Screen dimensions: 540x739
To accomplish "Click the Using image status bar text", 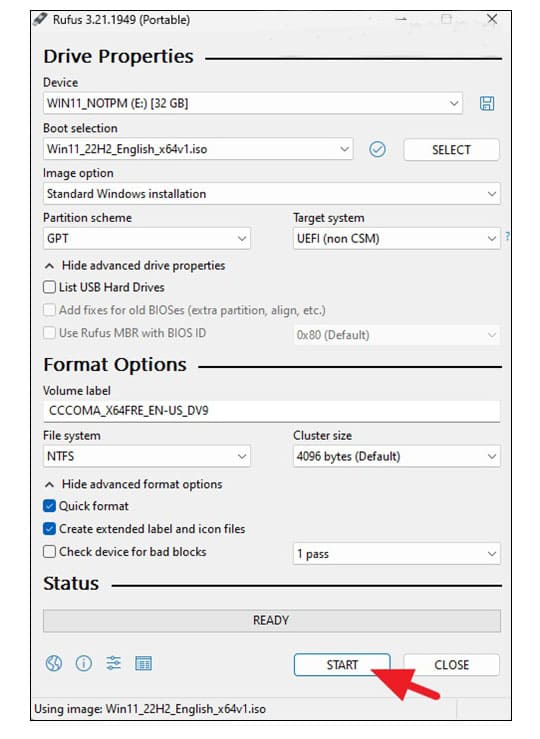I will tap(150, 709).
